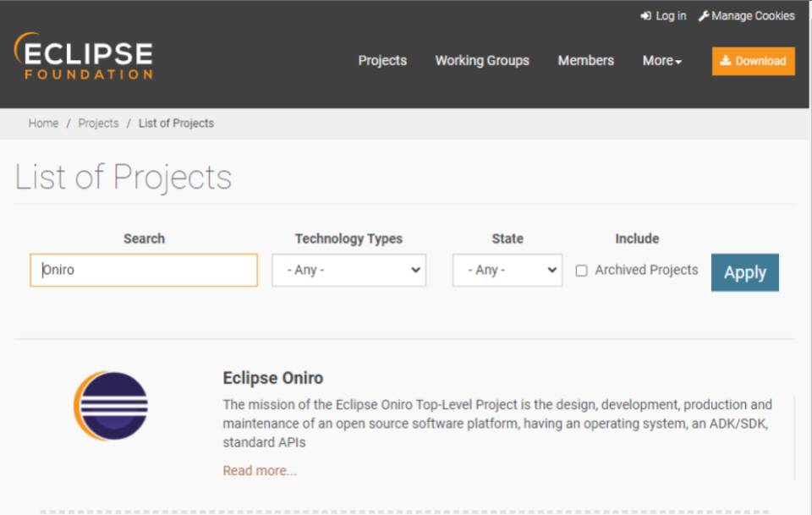Viewport: 812px width, 515px height.
Task: Click the orange Download button
Action: (x=754, y=61)
